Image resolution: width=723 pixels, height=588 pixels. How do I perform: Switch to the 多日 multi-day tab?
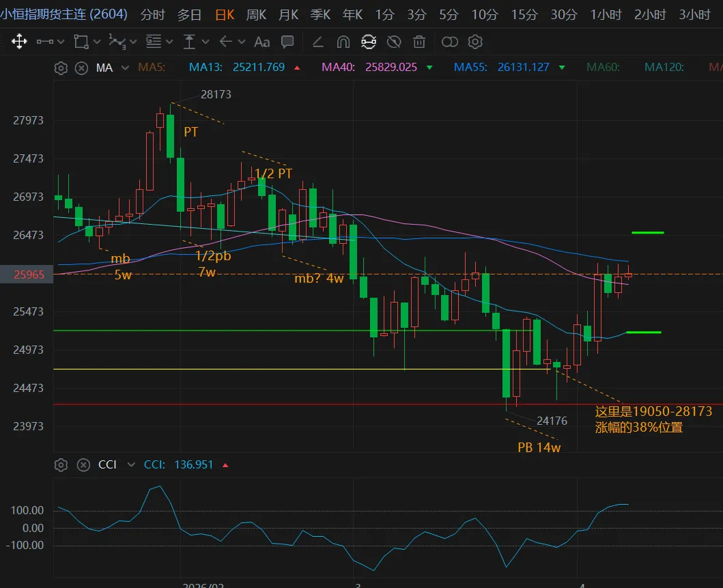click(190, 15)
